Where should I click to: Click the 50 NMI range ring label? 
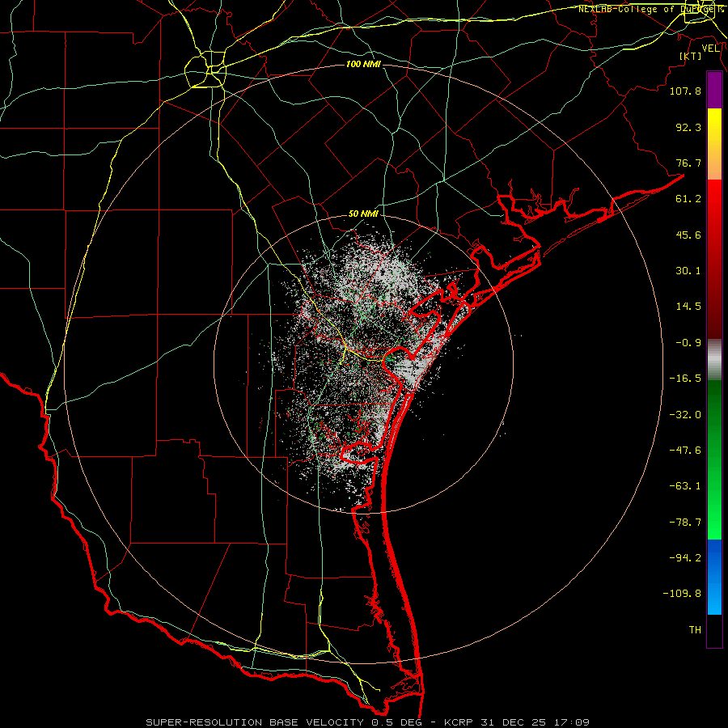tap(363, 214)
